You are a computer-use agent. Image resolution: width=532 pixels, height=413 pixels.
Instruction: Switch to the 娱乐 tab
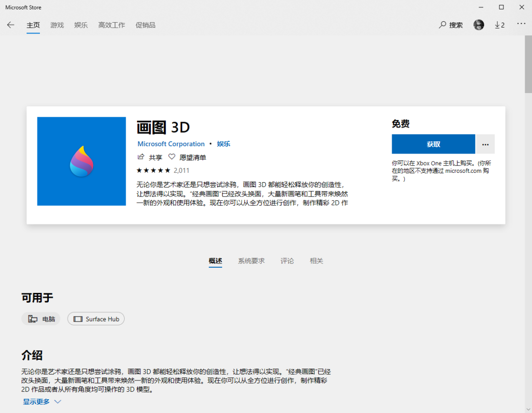pyautogui.click(x=81, y=25)
